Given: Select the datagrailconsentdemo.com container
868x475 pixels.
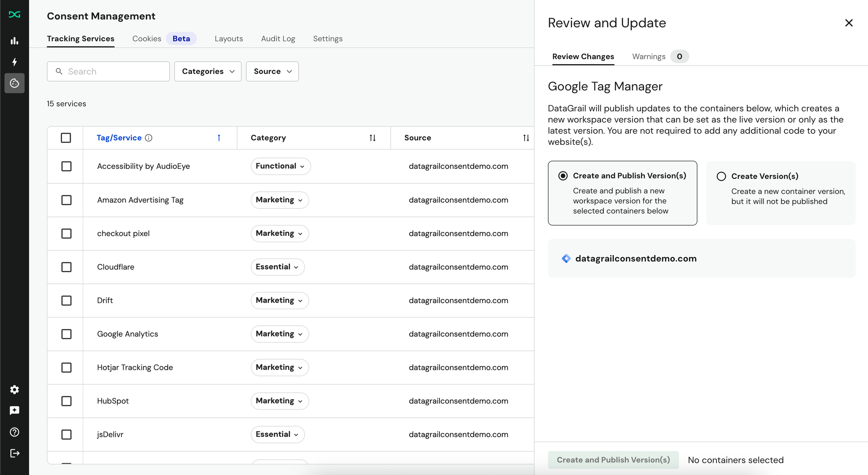Looking at the screenshot, I should point(702,259).
